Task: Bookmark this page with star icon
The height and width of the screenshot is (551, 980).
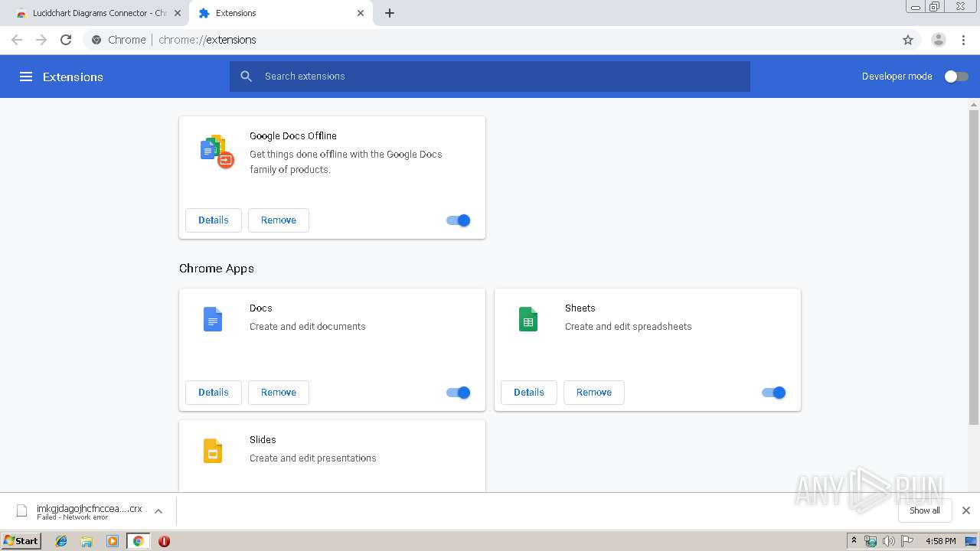Action: (x=908, y=40)
